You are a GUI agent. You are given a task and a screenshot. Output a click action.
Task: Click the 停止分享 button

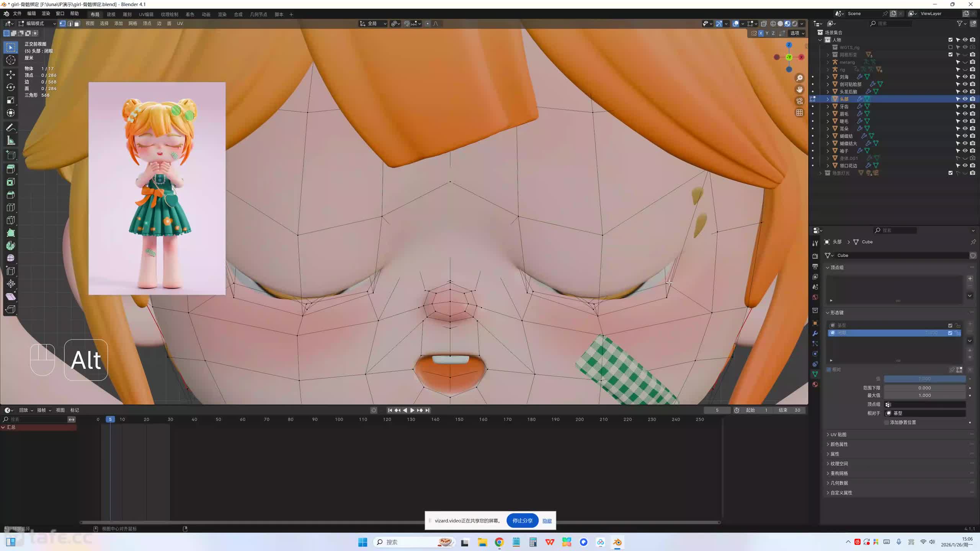coord(522,520)
